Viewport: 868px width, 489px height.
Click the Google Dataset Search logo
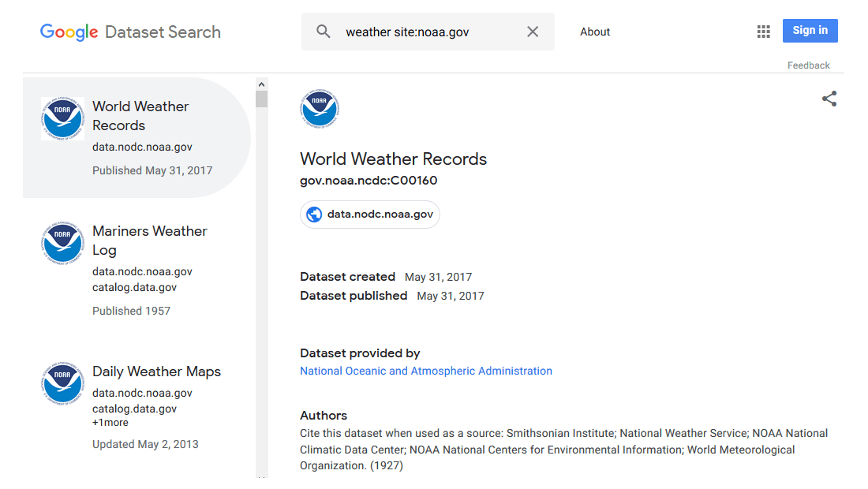(x=130, y=32)
